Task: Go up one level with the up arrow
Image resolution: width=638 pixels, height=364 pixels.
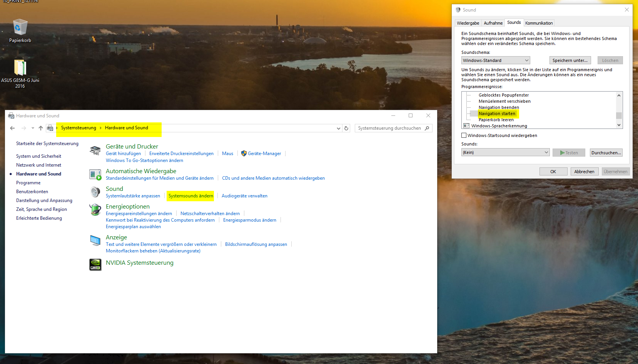Action: pyautogui.click(x=41, y=128)
